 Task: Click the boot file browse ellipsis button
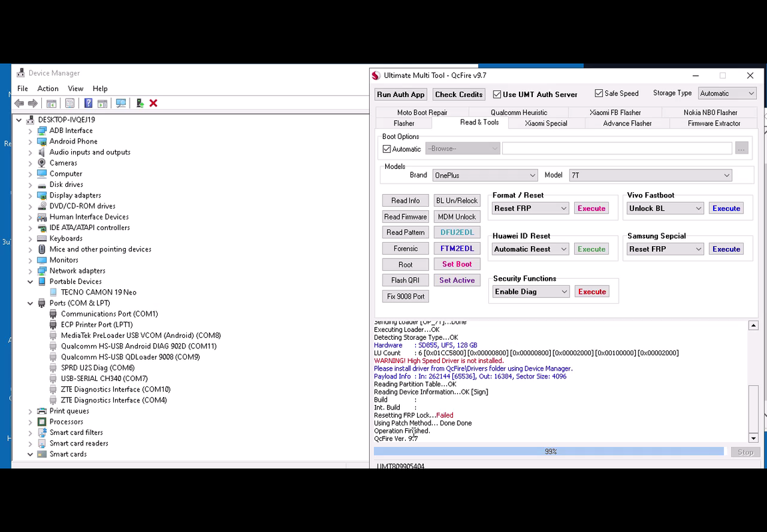coord(742,149)
